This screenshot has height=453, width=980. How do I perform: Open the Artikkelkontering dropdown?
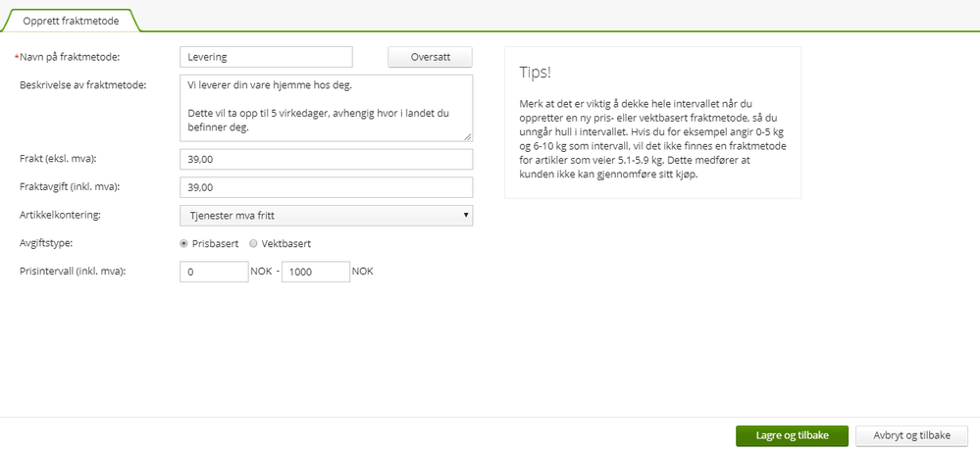point(326,216)
